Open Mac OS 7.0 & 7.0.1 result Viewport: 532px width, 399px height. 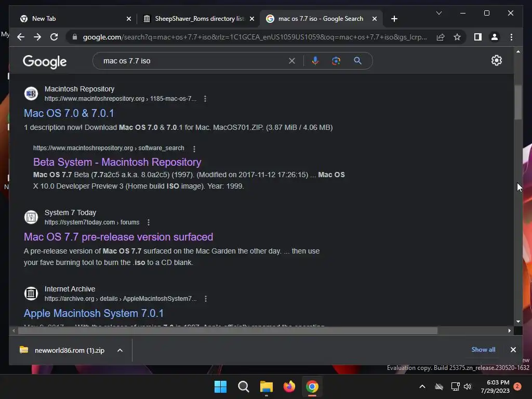tap(69, 113)
